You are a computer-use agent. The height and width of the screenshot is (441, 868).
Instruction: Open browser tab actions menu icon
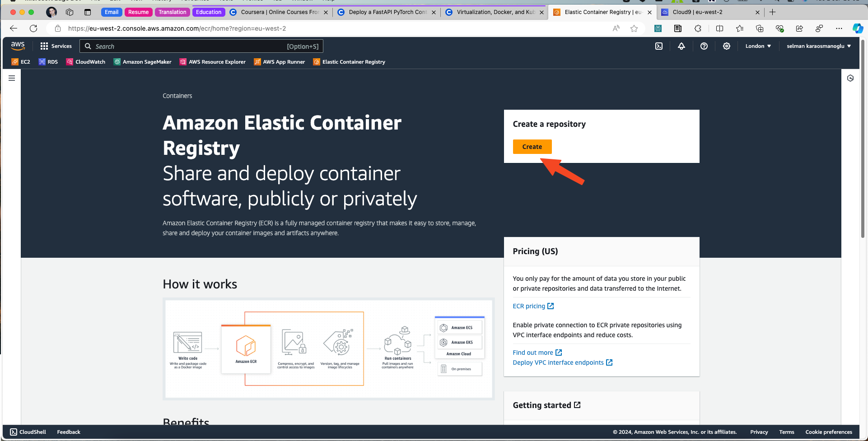88,12
